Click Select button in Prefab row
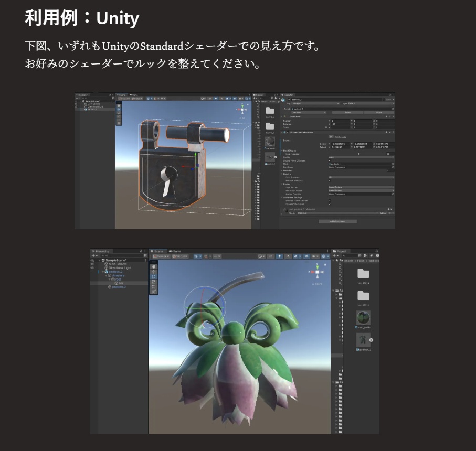The image size is (476, 451). (347, 113)
